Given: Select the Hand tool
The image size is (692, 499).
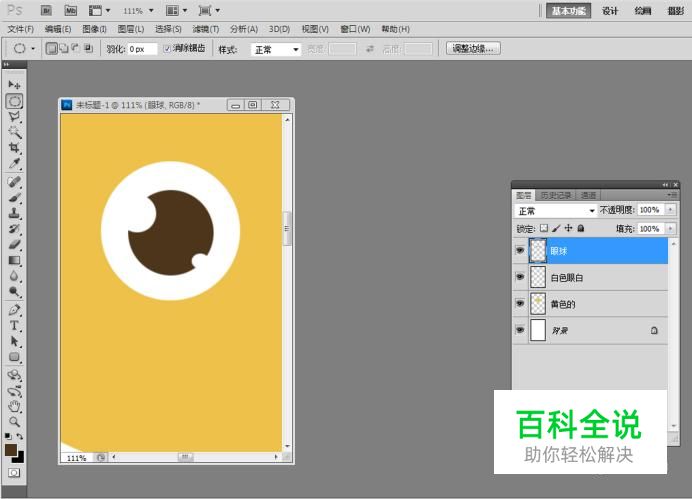Looking at the screenshot, I should point(14,406).
